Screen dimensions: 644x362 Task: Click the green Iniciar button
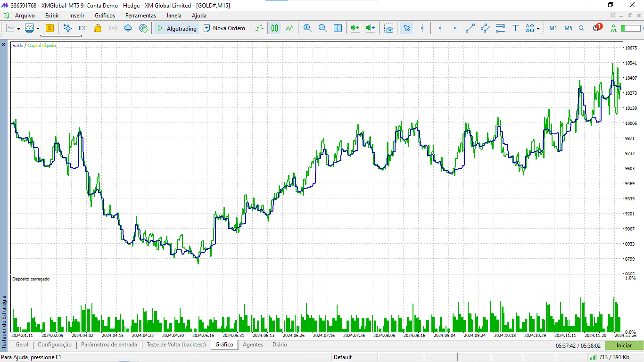click(624, 346)
